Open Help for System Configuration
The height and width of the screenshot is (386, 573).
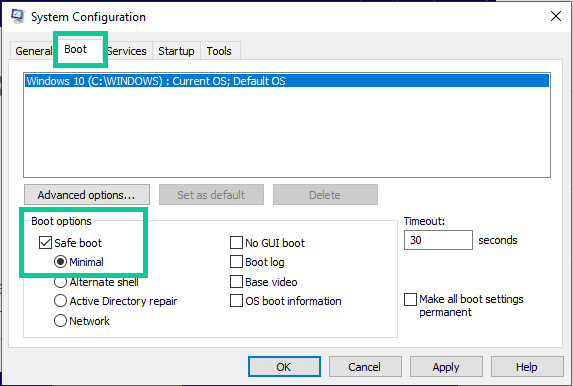527,367
